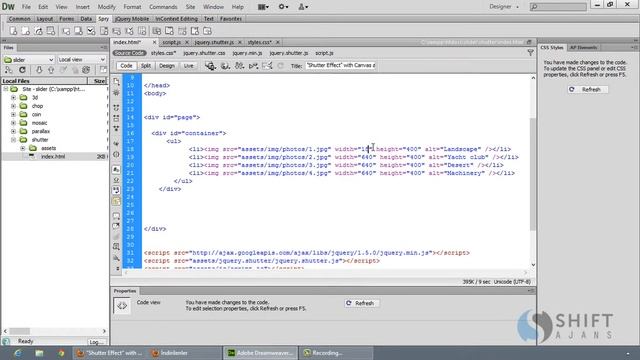Open the File Management icon in document toolbar
This screenshot has height=360, width=640.
click(x=239, y=66)
